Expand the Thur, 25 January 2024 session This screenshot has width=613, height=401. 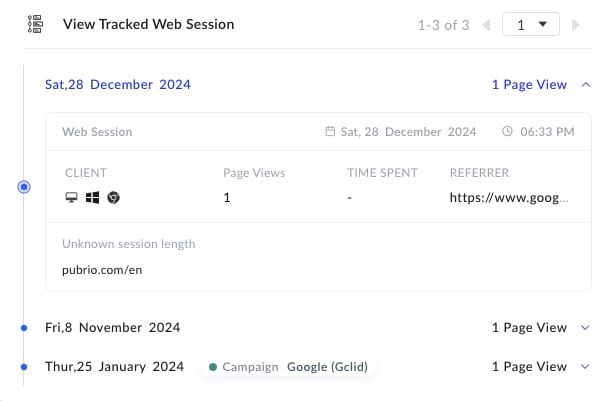point(586,367)
